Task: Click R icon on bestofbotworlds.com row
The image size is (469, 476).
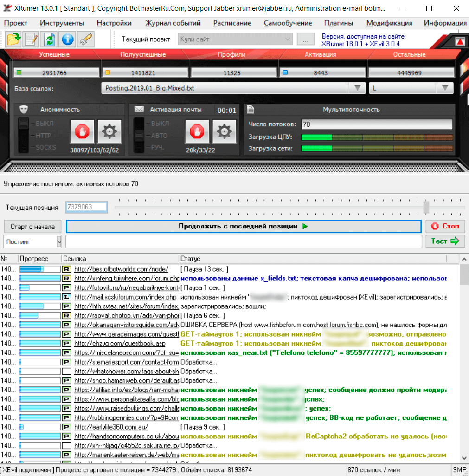Action: pos(66,269)
